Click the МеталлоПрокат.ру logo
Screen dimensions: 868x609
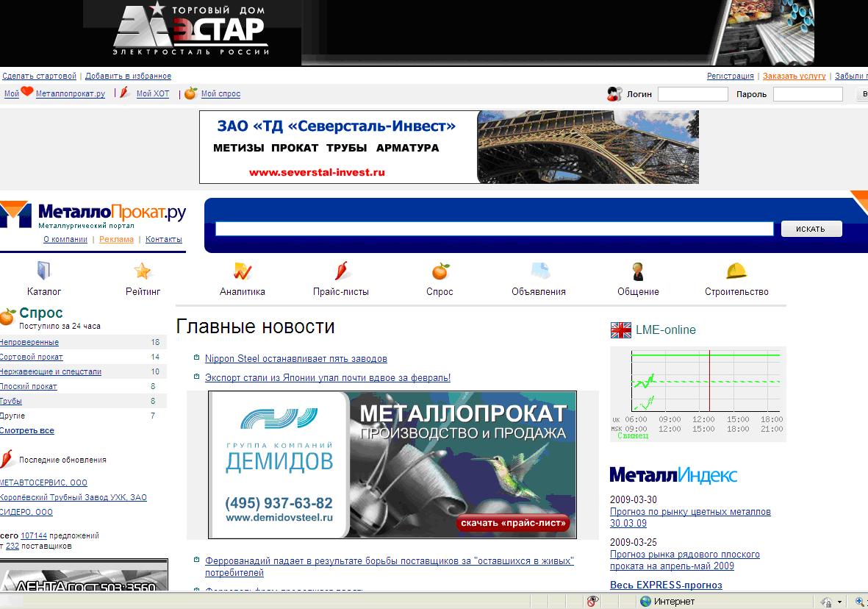93,215
